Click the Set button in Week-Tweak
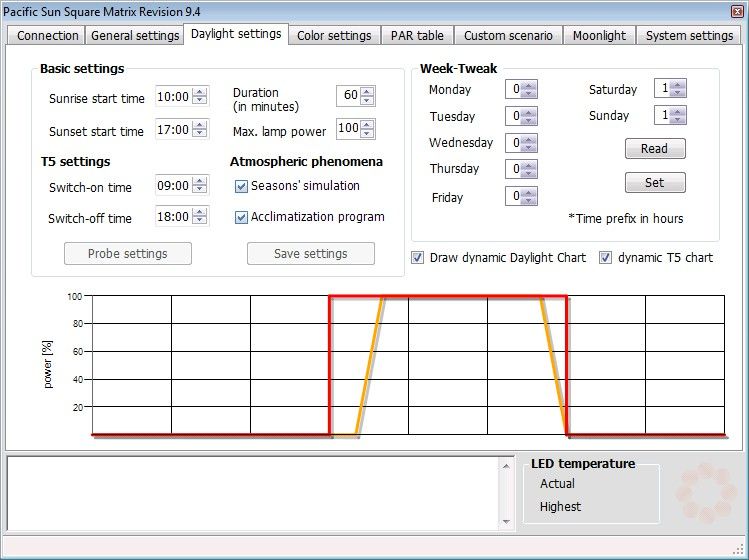Image resolution: width=749 pixels, height=560 pixels. [655, 182]
